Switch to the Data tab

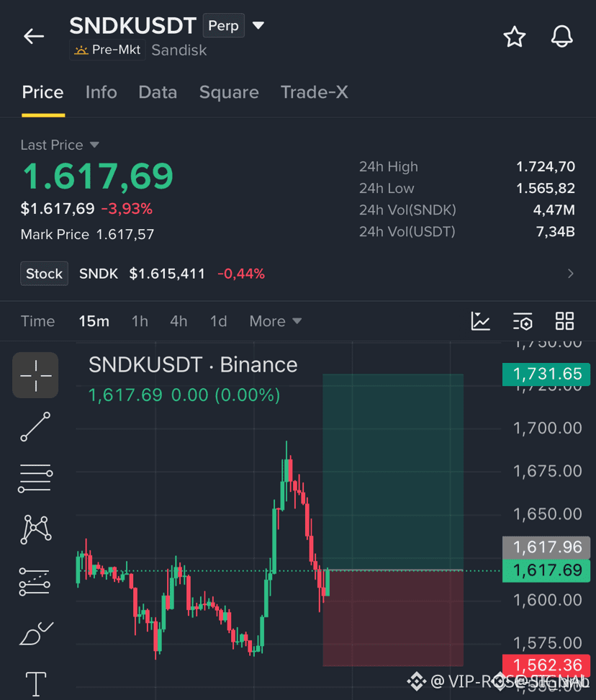click(158, 92)
